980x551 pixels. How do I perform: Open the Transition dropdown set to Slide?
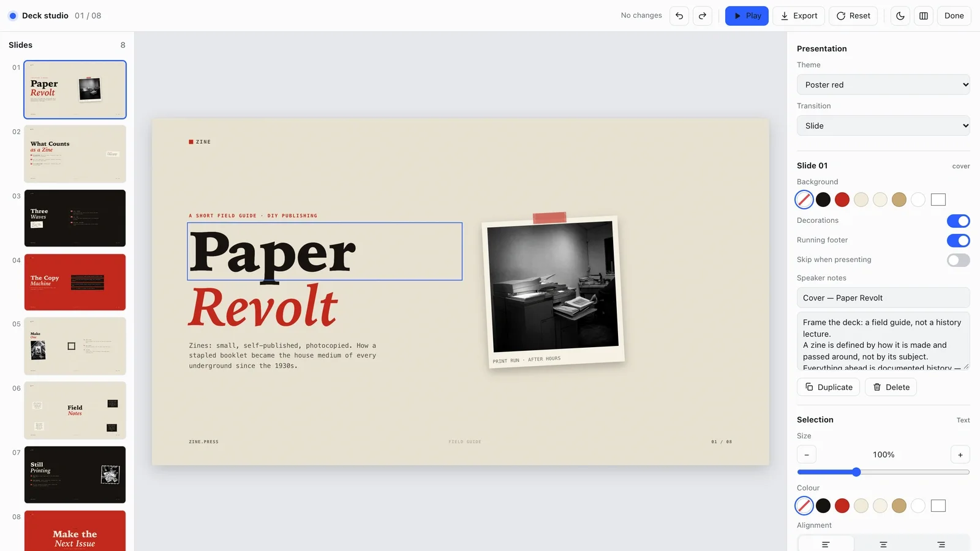(883, 126)
